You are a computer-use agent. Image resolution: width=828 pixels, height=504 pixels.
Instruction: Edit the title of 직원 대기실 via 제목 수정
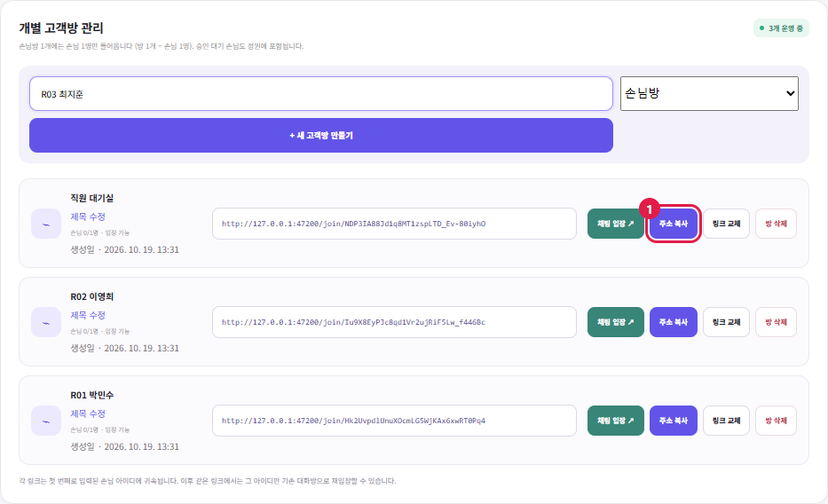(88, 217)
